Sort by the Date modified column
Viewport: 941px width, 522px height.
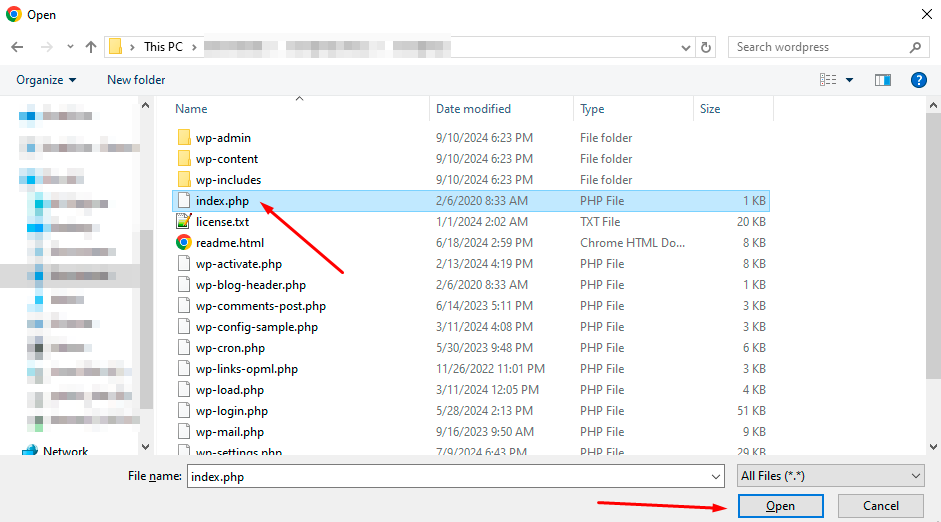point(474,109)
